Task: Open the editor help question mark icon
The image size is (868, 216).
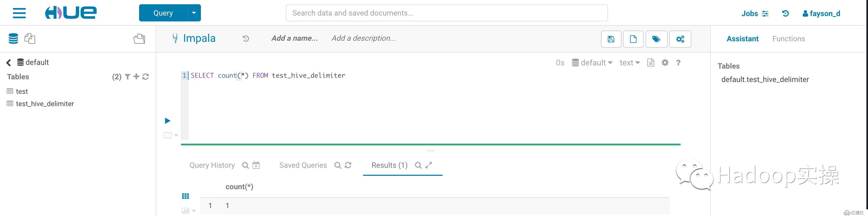Action: tap(678, 63)
